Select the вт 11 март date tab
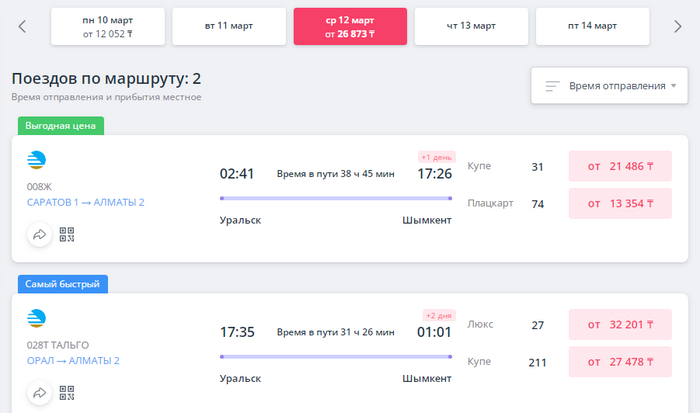 click(229, 26)
